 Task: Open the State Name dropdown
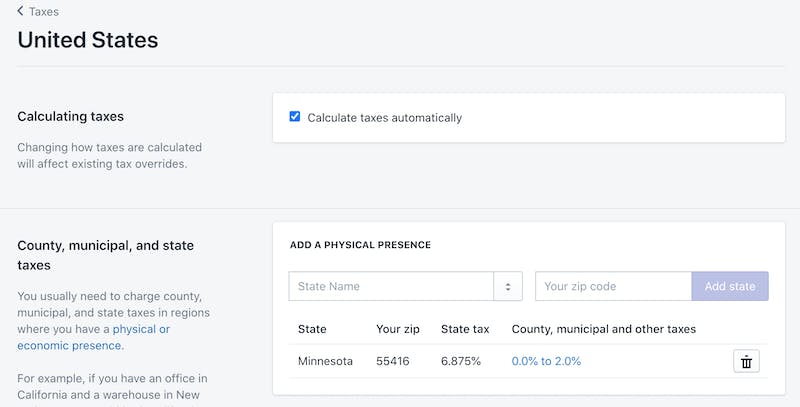tap(405, 286)
